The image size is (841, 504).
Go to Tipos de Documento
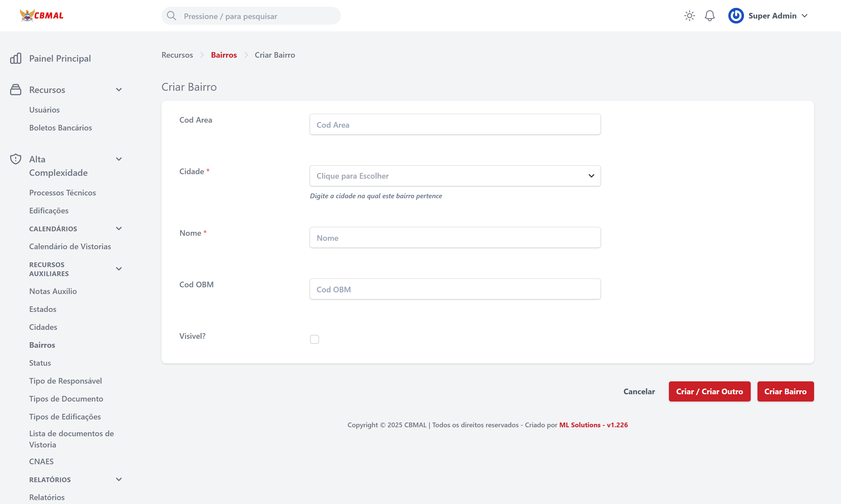point(66,399)
